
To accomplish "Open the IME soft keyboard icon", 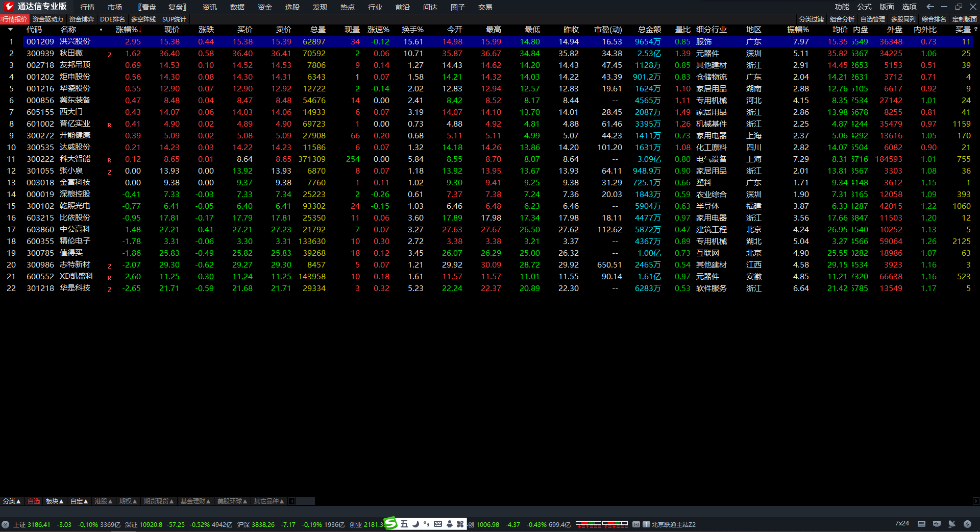I will [438, 524].
